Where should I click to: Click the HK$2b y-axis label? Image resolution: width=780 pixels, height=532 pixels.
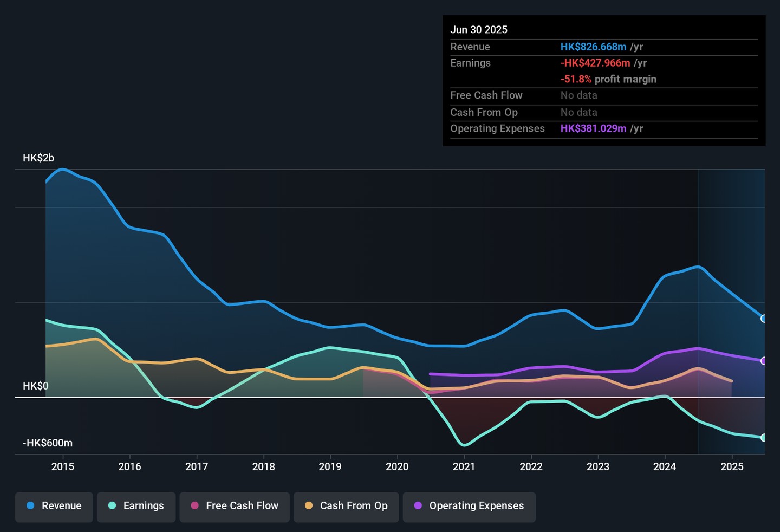click(38, 158)
